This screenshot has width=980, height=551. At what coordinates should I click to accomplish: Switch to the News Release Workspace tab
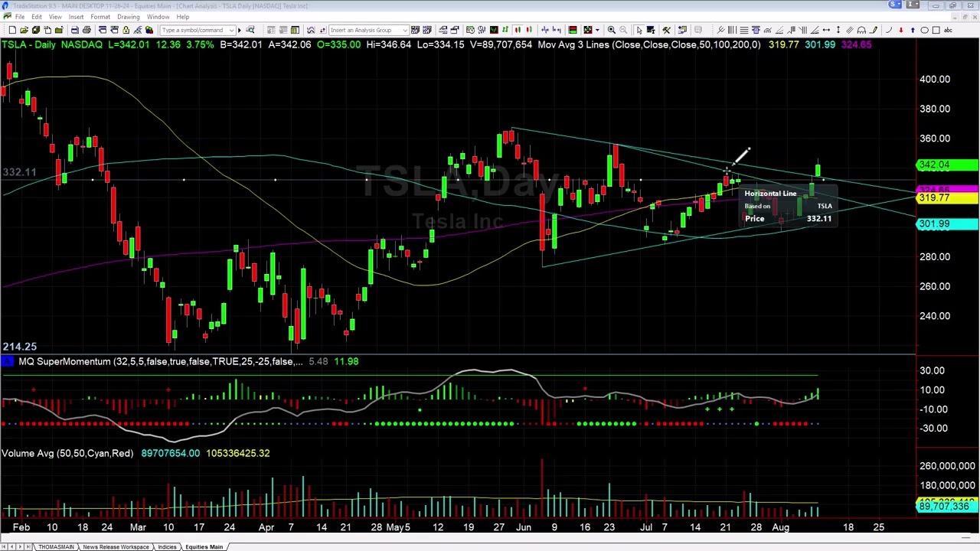pos(116,546)
